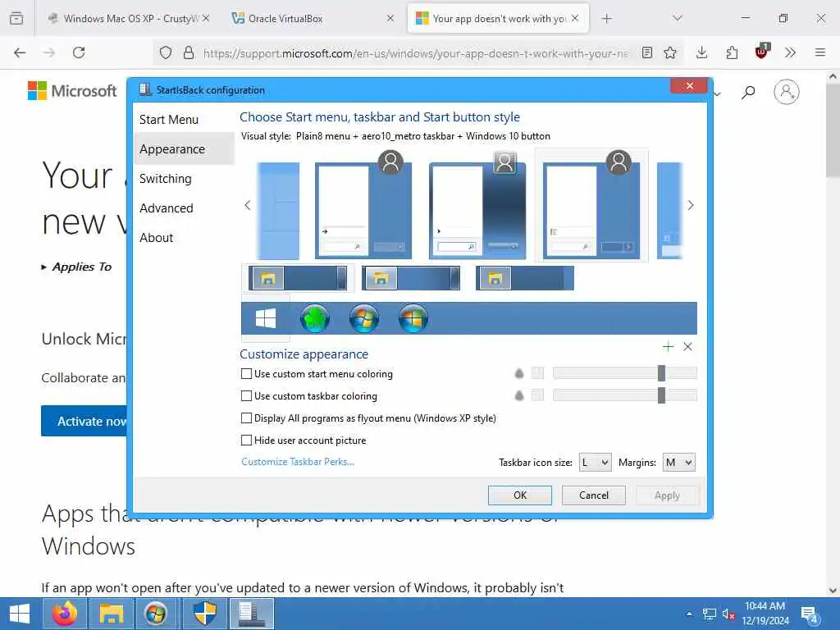Select the first taskbar style thumbnail
Viewport: 840px width, 630px height.
[298, 279]
